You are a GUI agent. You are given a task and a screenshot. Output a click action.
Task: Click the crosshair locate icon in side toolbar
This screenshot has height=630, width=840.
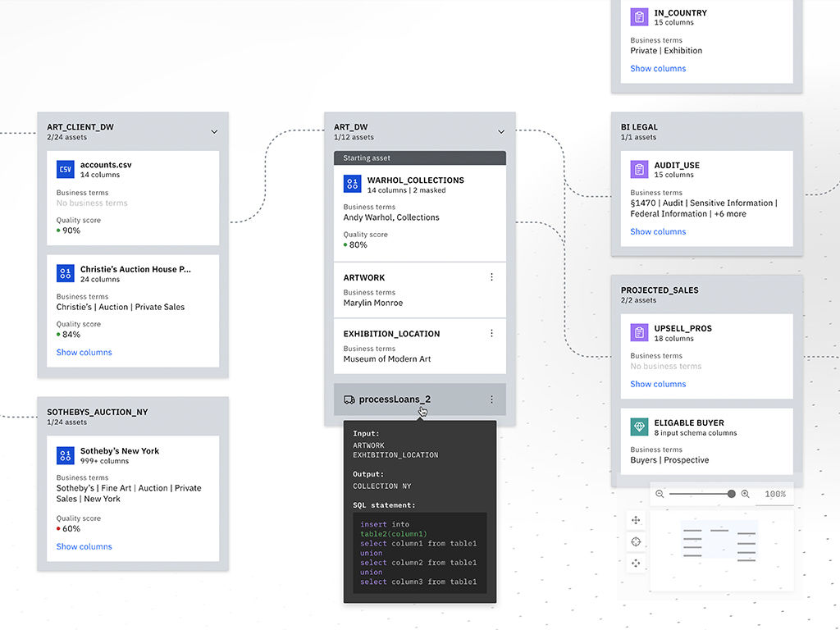pyautogui.click(x=636, y=541)
